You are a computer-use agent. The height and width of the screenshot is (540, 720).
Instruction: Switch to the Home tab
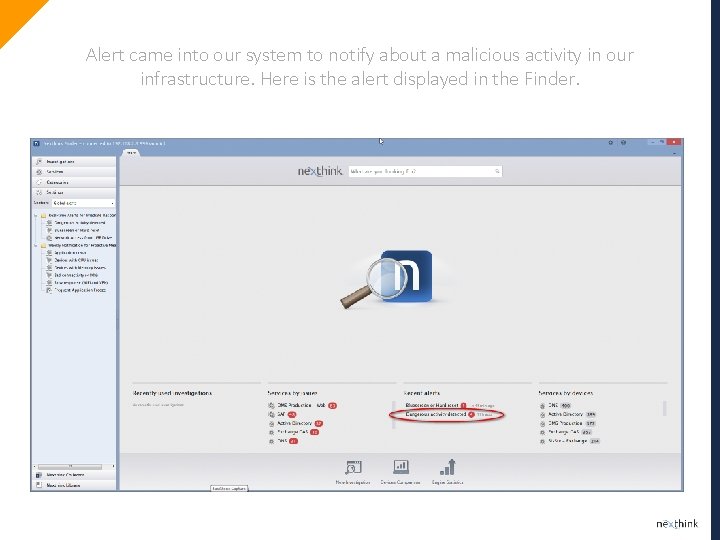click(131, 152)
